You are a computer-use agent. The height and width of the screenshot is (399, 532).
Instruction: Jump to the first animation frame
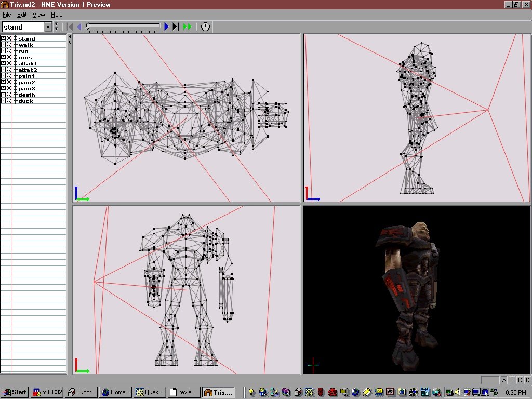click(x=70, y=27)
